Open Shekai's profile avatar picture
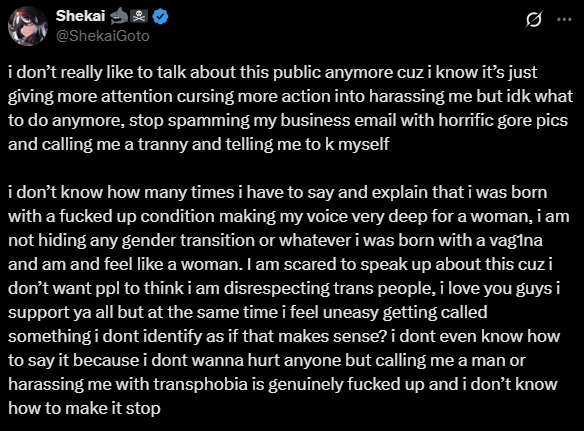Image resolution: width=584 pixels, height=431 pixels. (x=28, y=26)
